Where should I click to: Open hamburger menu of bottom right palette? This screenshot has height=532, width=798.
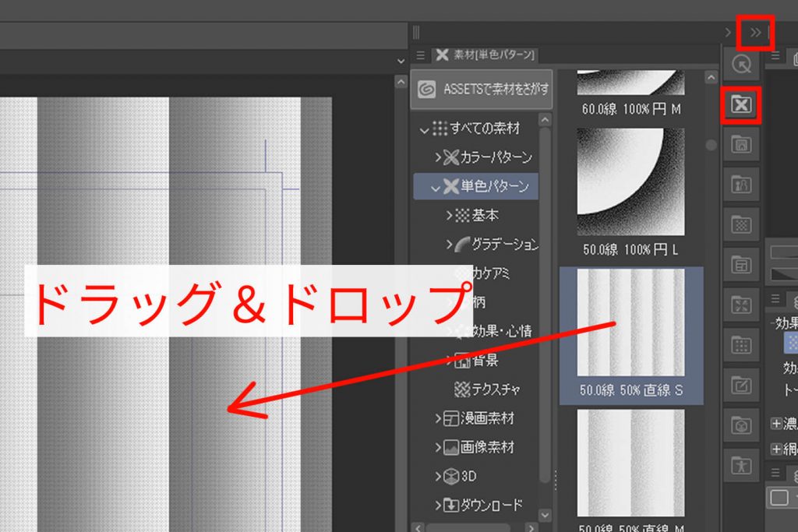(775, 473)
